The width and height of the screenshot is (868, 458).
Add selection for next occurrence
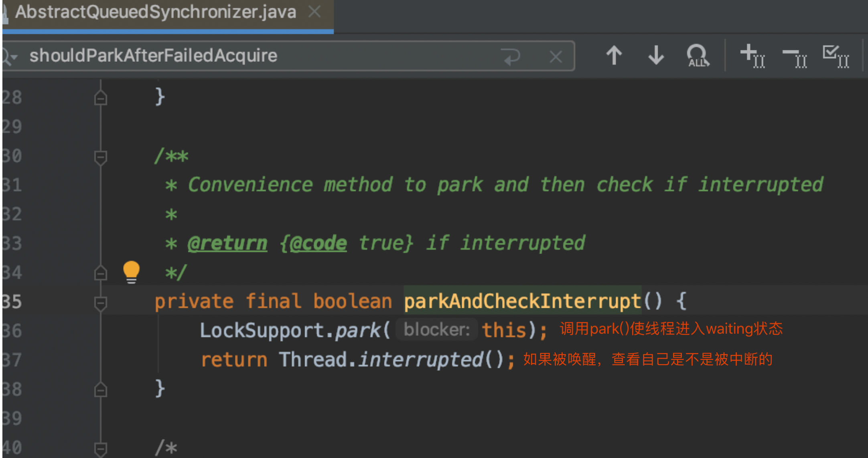coord(752,56)
